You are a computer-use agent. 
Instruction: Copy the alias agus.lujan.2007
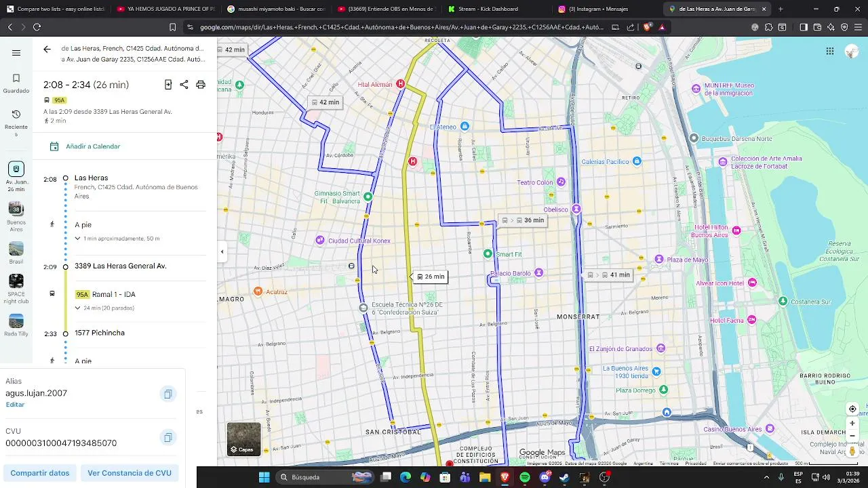point(167,394)
